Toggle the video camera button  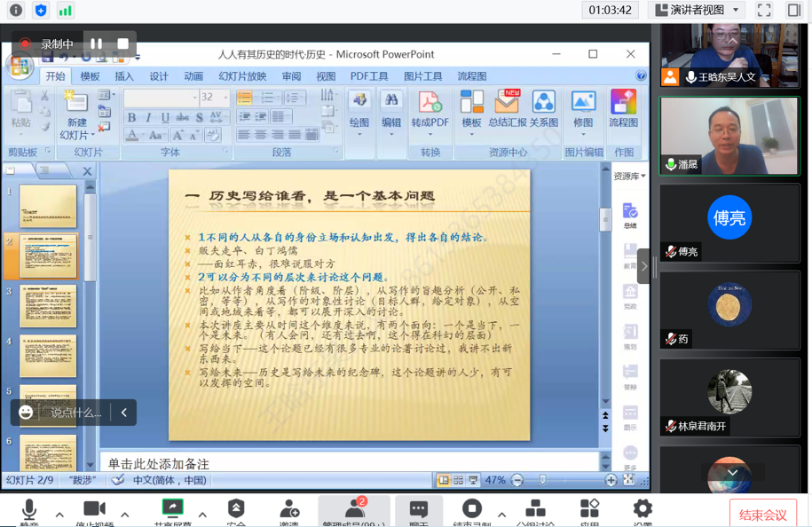[x=94, y=509]
